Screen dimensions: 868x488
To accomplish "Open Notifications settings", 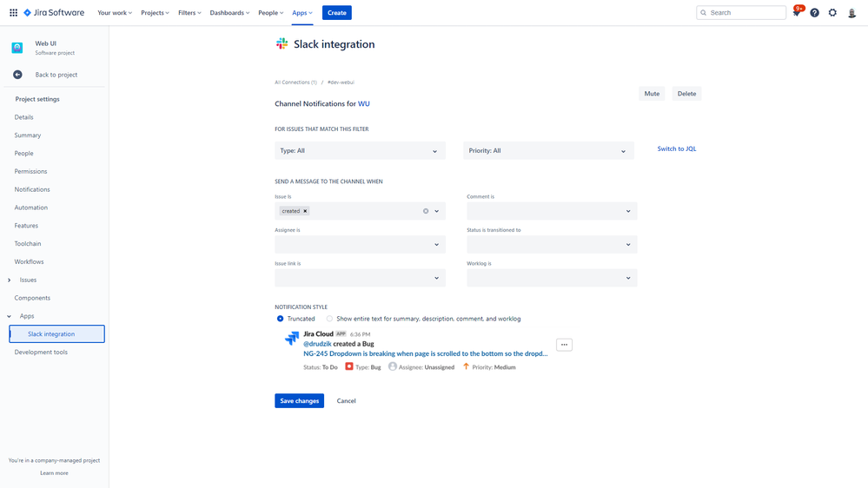I will [x=32, y=189].
